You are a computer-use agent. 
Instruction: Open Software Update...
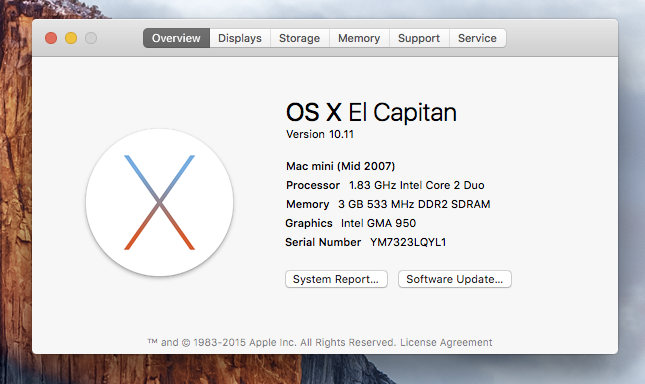[455, 279]
